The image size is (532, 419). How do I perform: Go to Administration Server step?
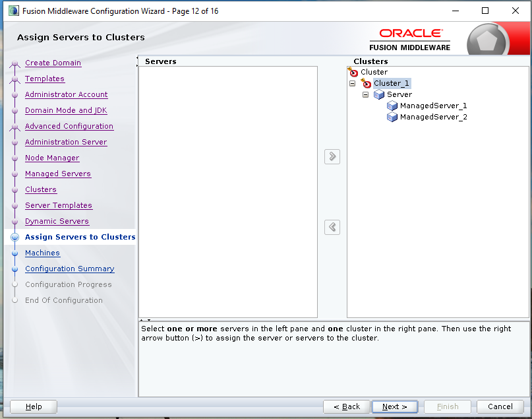click(x=66, y=142)
